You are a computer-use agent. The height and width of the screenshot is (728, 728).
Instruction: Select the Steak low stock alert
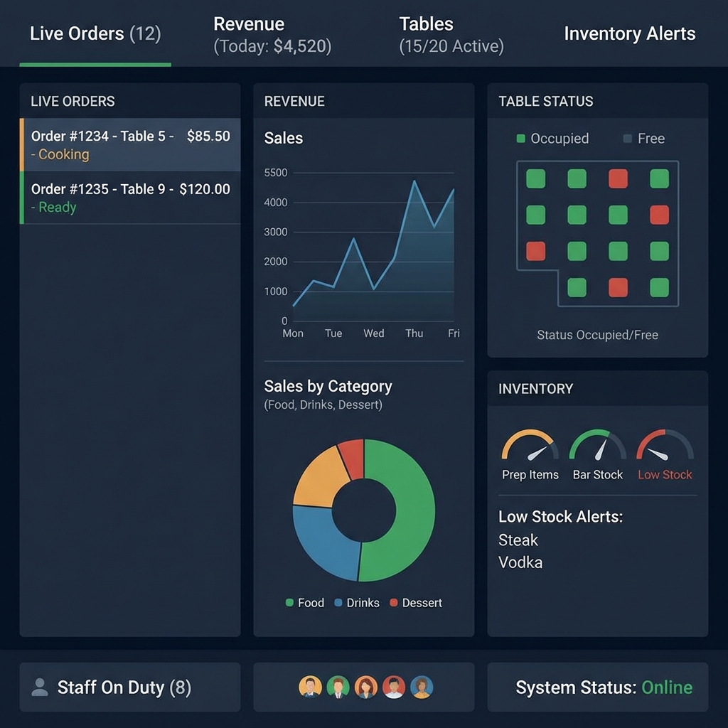[x=518, y=540]
